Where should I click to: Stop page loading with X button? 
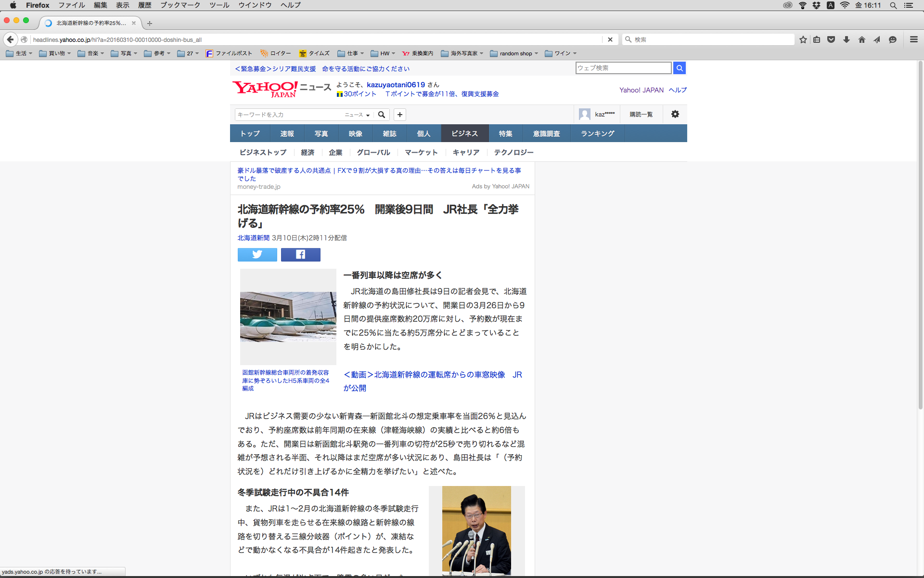pyautogui.click(x=610, y=39)
